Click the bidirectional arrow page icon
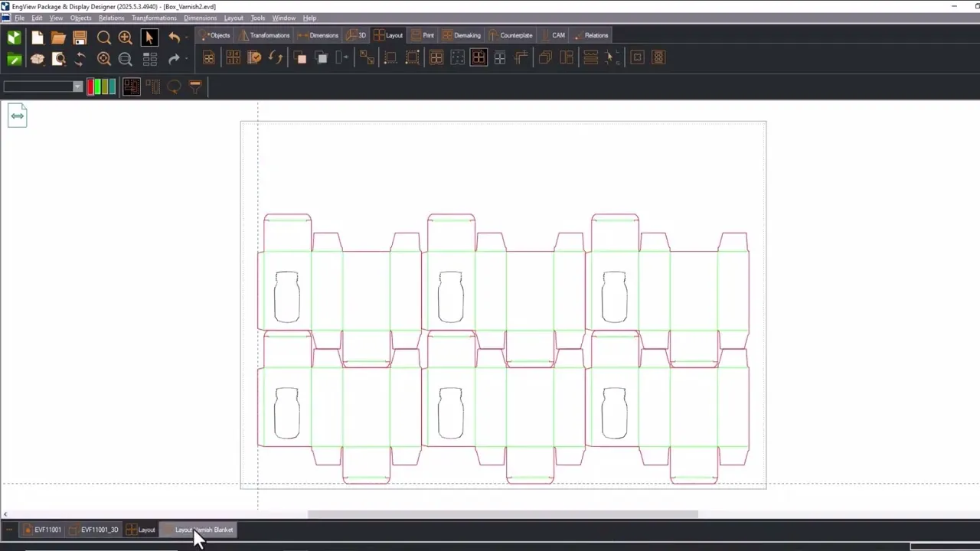The width and height of the screenshot is (980, 551). [18, 116]
